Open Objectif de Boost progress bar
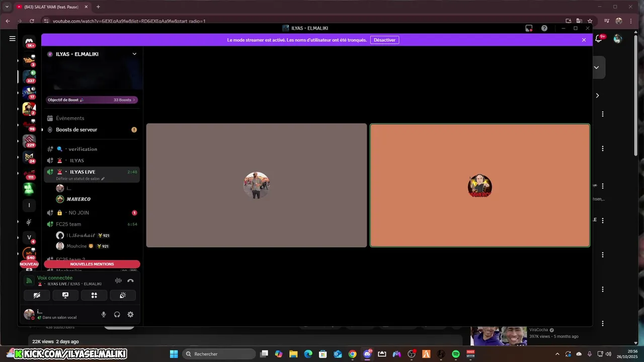 92,100
